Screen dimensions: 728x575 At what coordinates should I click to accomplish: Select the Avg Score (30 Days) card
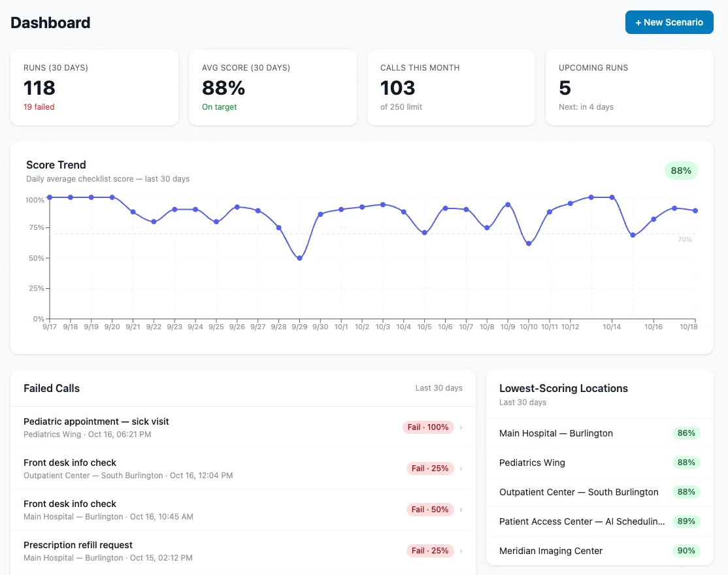[x=273, y=88]
